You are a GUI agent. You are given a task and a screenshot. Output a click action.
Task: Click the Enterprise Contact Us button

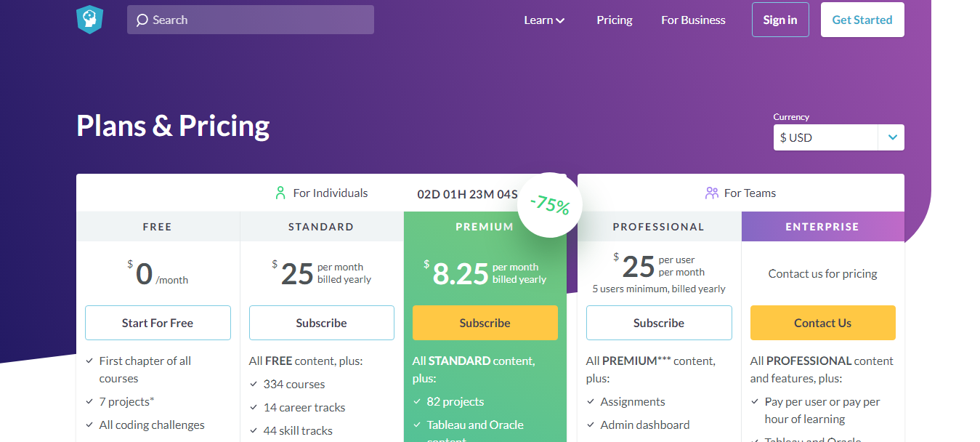[822, 323]
